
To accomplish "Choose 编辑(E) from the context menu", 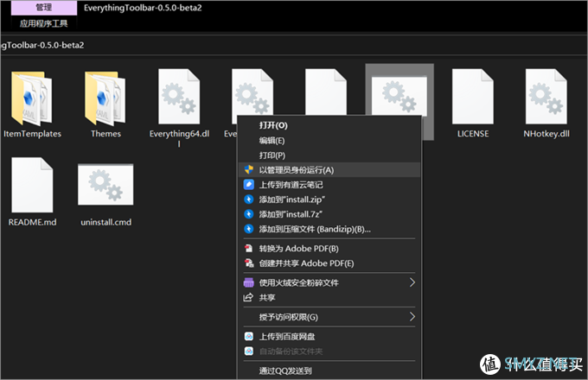I will click(x=329, y=141).
